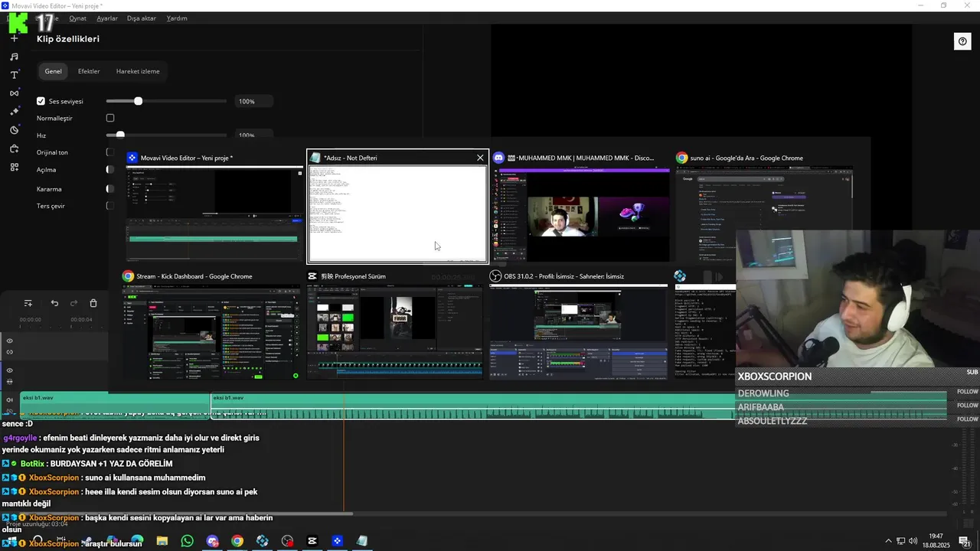Show hidden tray icons chevron
980x551 pixels.
click(x=888, y=541)
